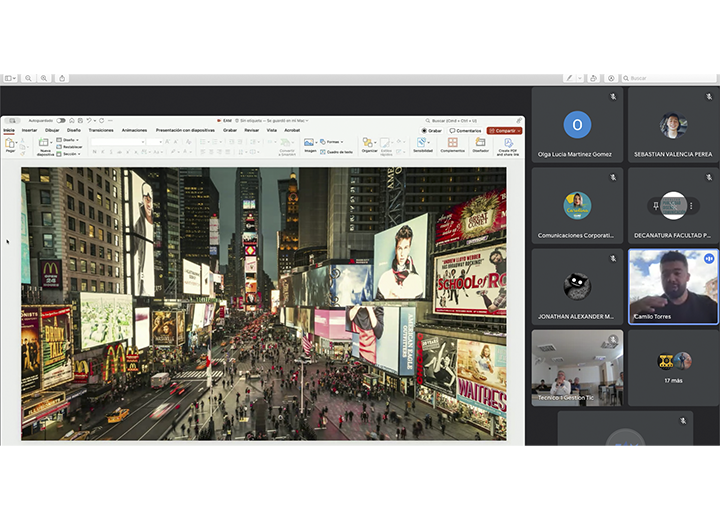Expand the undo history dropdown arrow

(95, 121)
